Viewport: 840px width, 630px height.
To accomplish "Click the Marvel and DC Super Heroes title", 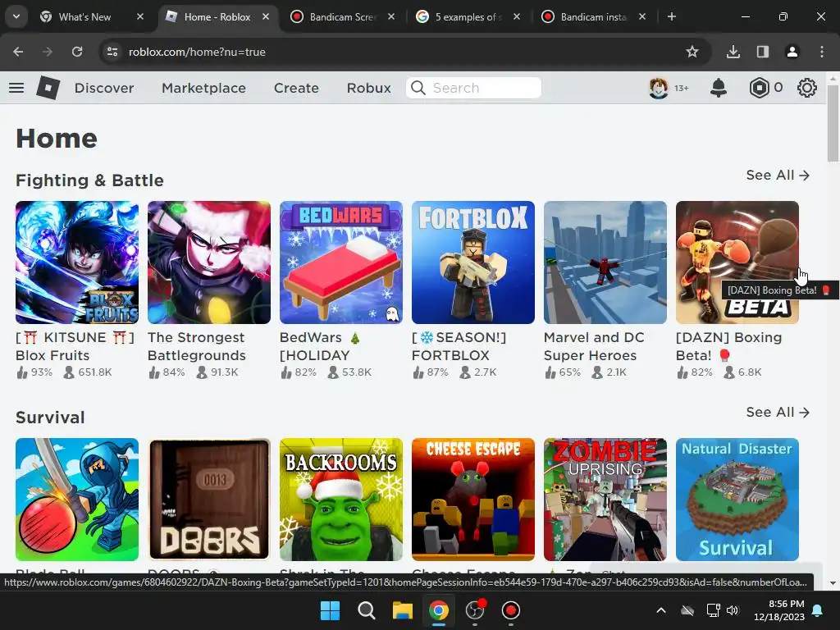I will click(x=594, y=346).
